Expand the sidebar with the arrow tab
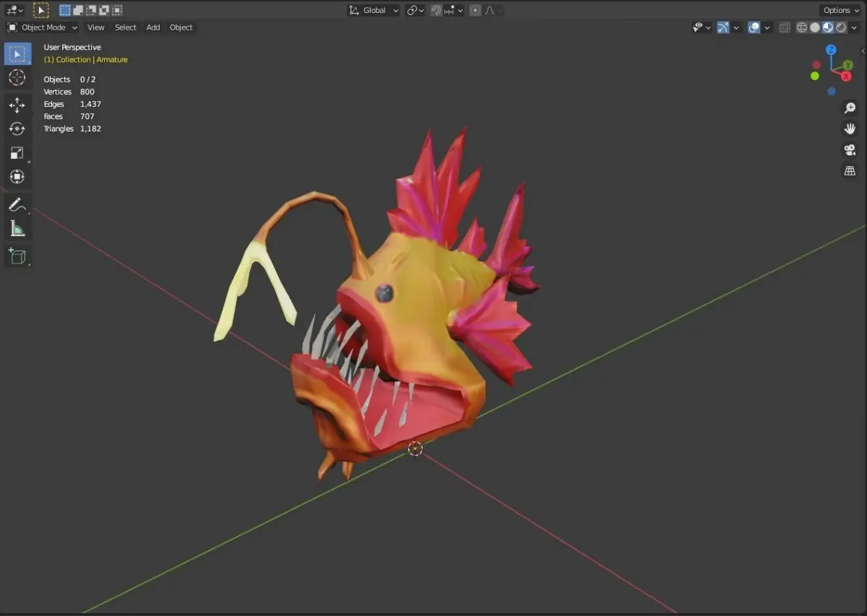 click(x=863, y=51)
